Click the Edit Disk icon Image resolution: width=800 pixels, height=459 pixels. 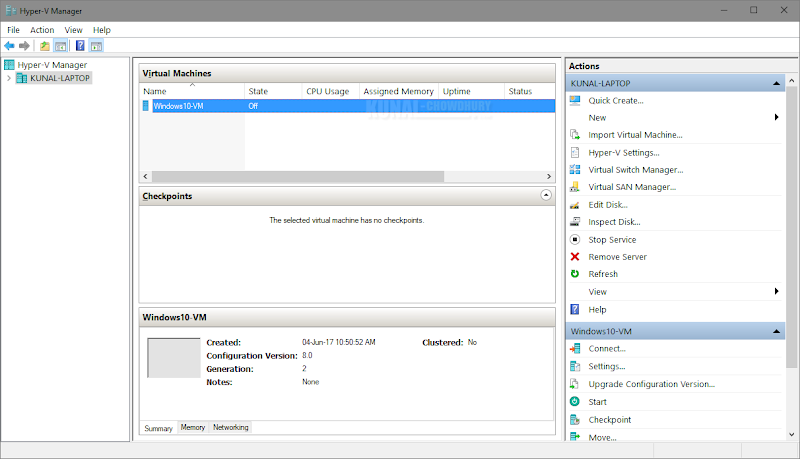click(575, 205)
